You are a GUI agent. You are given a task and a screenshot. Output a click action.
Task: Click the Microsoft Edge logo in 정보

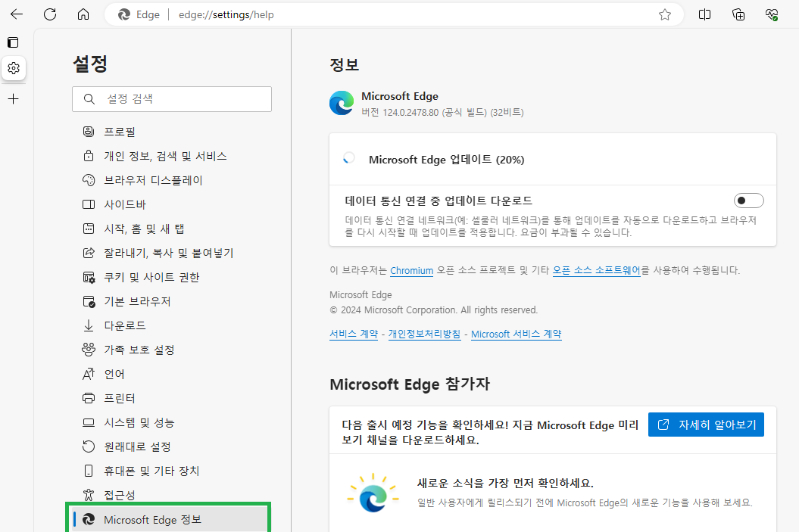342,104
